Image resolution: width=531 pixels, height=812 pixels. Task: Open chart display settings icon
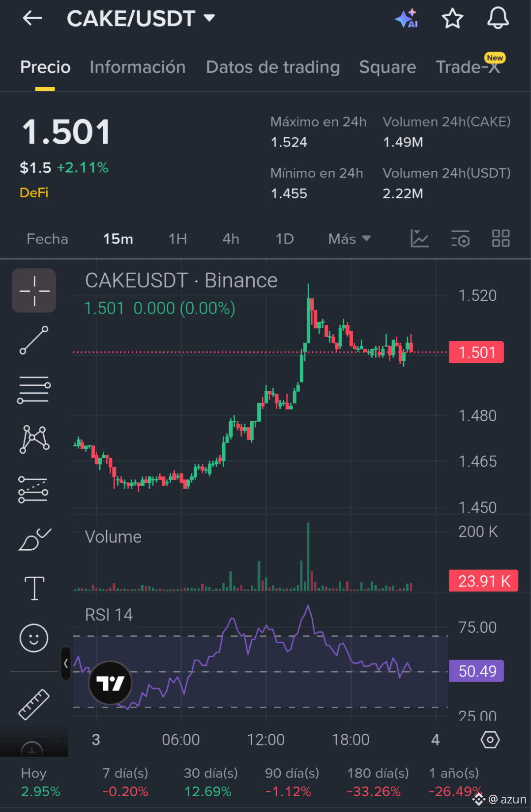click(460, 239)
